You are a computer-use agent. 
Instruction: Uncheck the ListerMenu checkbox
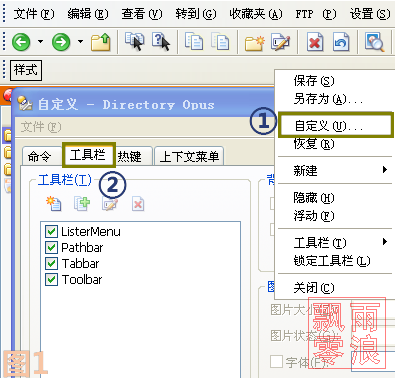51,231
